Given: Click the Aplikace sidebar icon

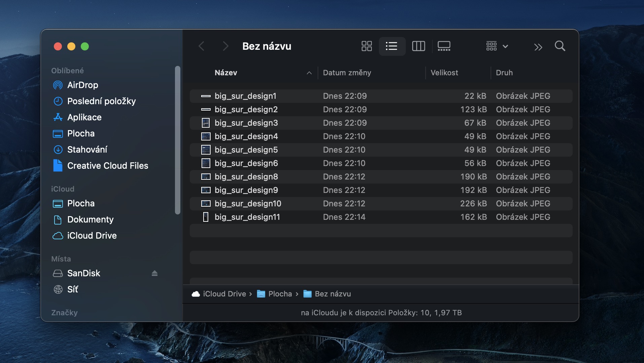Looking at the screenshot, I should 58,117.
